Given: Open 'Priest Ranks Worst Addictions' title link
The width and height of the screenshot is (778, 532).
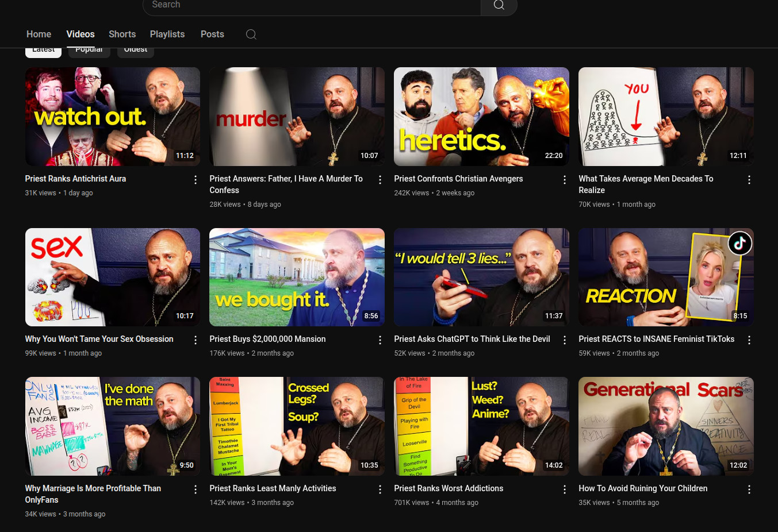Looking at the screenshot, I should (x=449, y=488).
